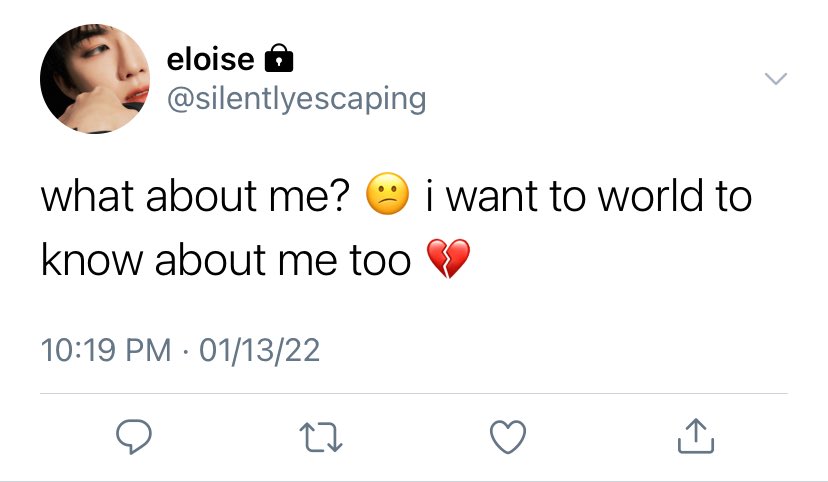This screenshot has height=482, width=828.
Task: Click the horizontal divider above action icons
Action: tap(414, 393)
